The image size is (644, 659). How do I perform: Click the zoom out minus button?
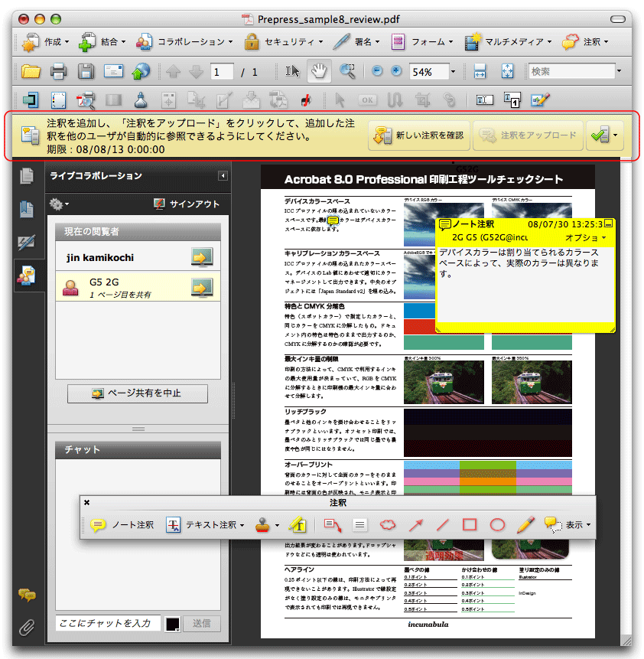tap(377, 71)
